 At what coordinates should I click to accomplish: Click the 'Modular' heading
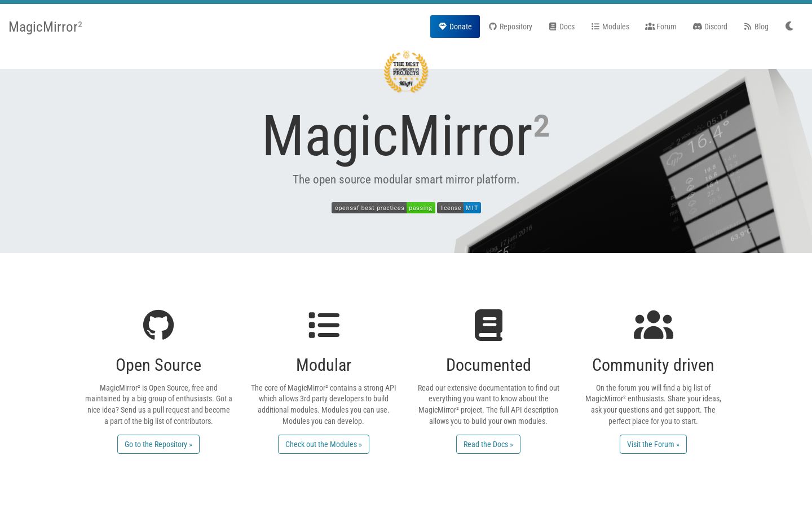coord(324,365)
